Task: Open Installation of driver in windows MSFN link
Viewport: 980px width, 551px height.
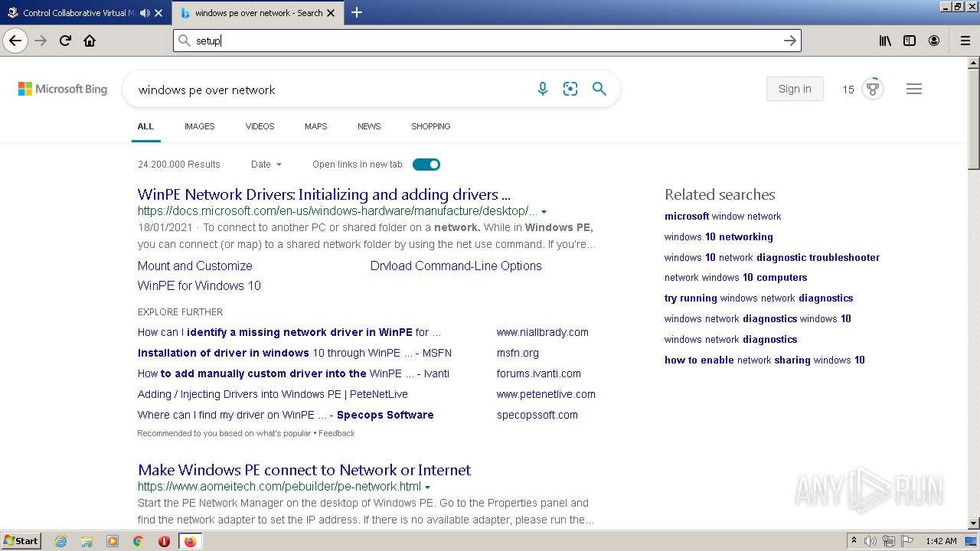Action: coord(295,353)
